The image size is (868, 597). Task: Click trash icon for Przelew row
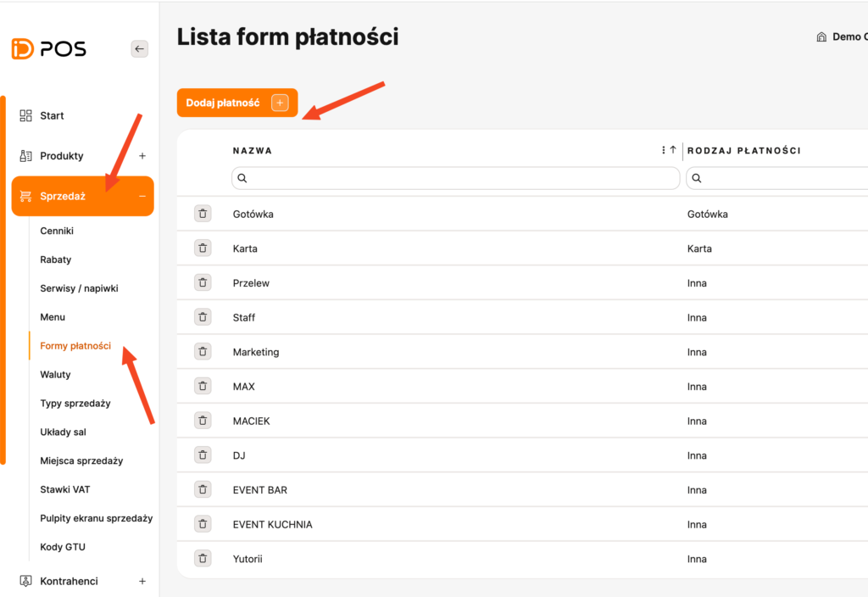pyautogui.click(x=203, y=282)
